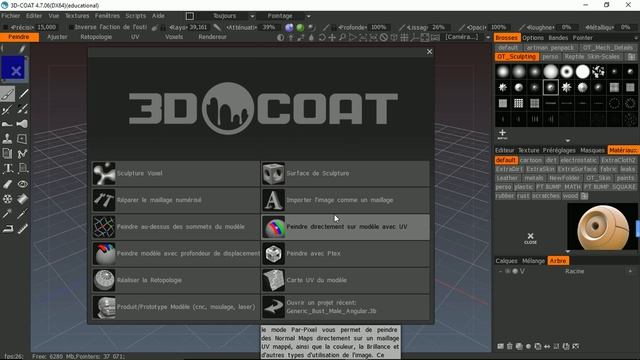Open the Masques tab
640x360 pixels.
[592, 150]
